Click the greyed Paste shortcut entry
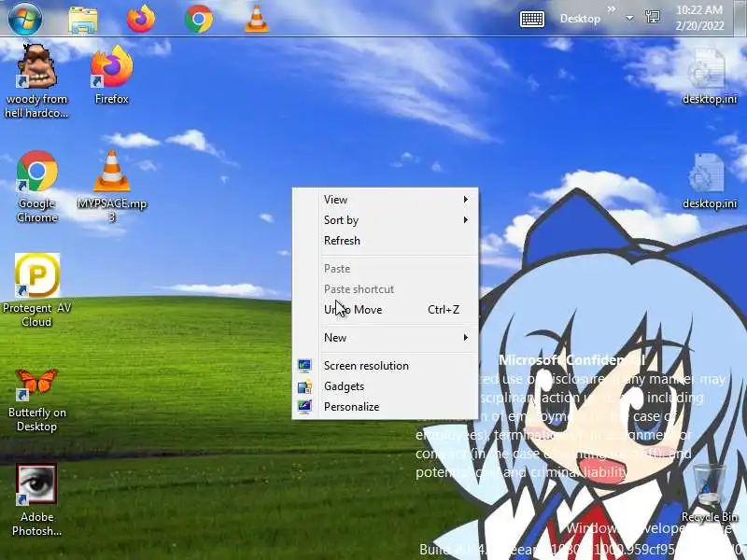 [x=385, y=289]
